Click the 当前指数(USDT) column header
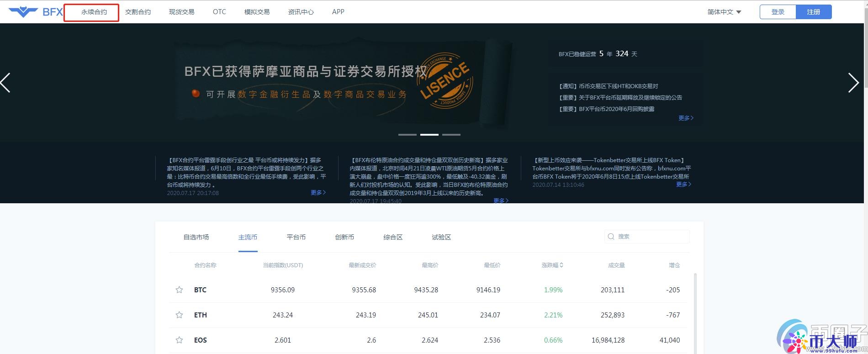Image resolution: width=868 pixels, height=354 pixels. click(283, 265)
